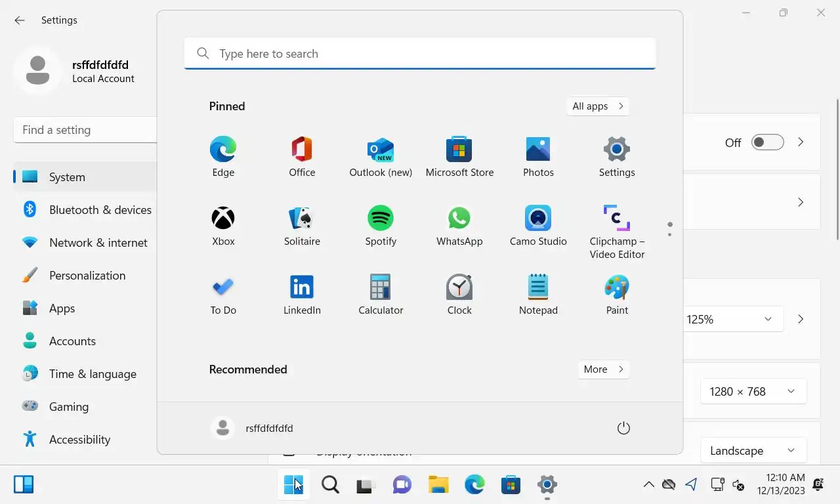Image resolution: width=840 pixels, height=504 pixels.
Task: Click More in the Recommended section
Action: (x=604, y=369)
